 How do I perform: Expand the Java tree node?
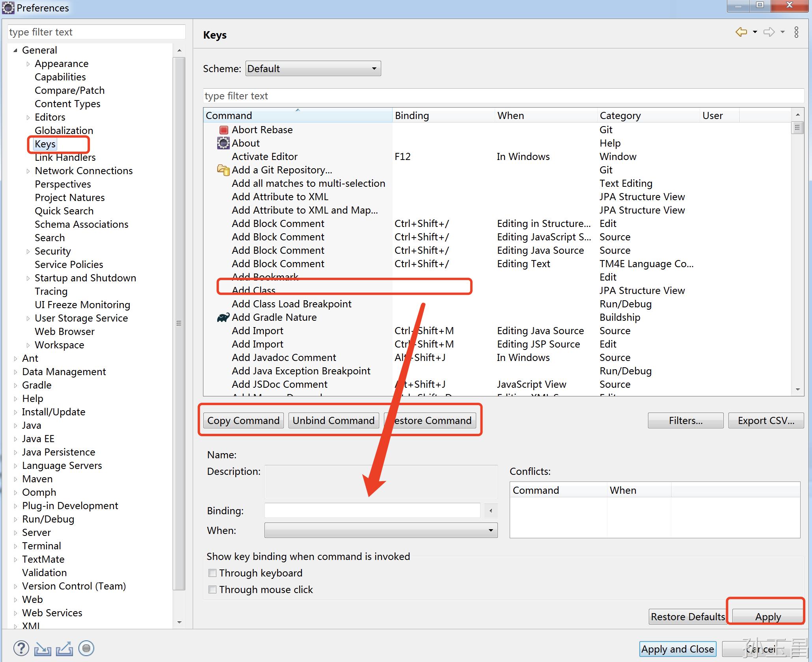click(15, 426)
